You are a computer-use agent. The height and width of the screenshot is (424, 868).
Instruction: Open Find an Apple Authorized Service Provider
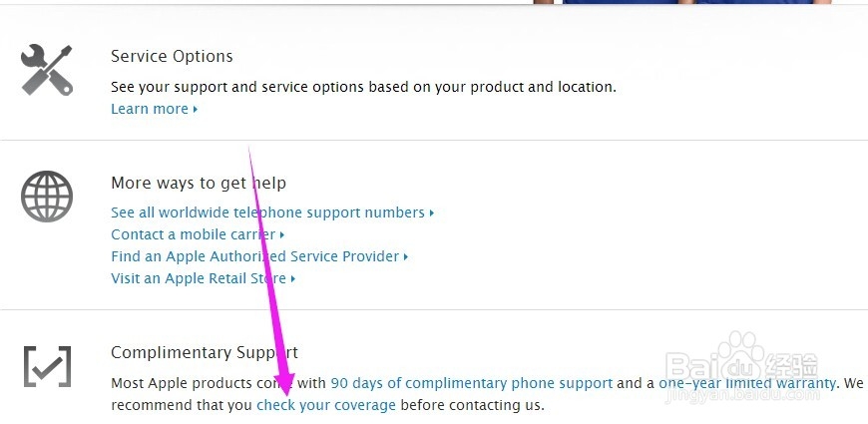[254, 256]
